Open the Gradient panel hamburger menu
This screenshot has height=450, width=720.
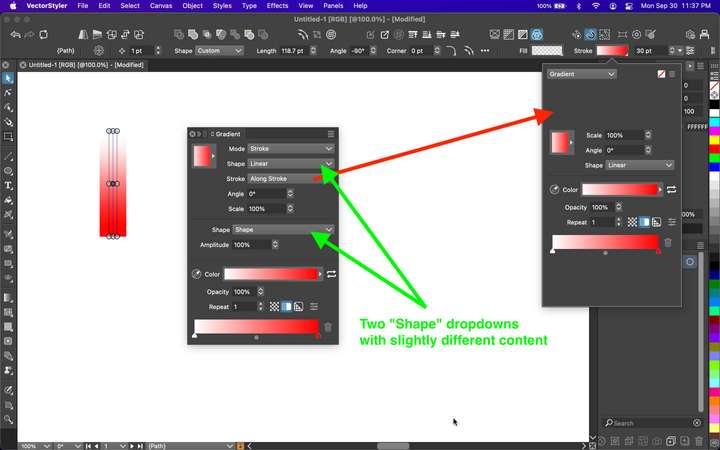[x=331, y=134]
